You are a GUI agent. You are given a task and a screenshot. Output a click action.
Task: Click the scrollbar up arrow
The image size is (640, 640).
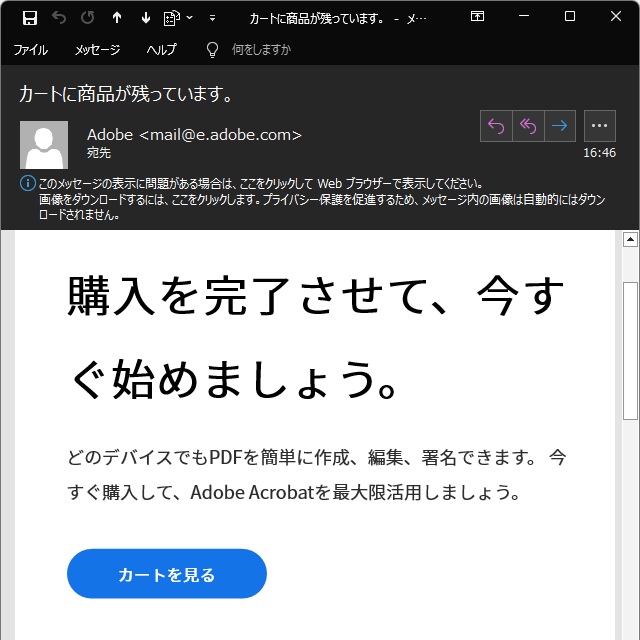pyautogui.click(x=630, y=240)
